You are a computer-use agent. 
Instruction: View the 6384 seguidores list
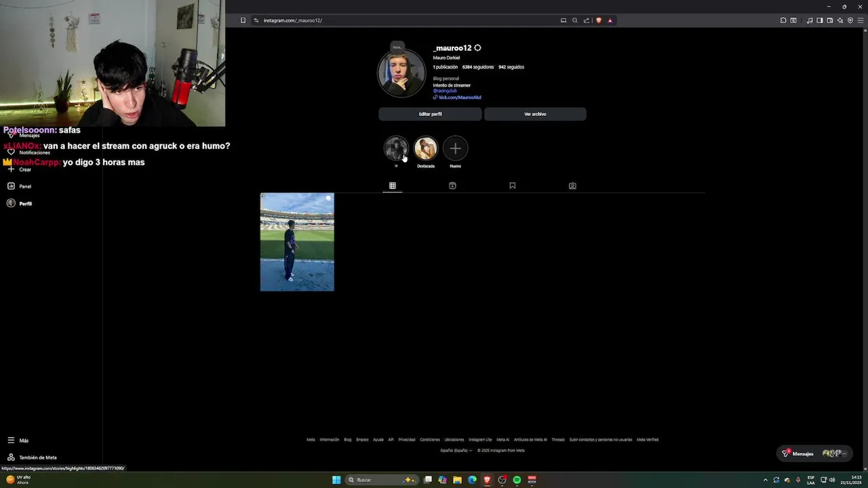click(478, 67)
